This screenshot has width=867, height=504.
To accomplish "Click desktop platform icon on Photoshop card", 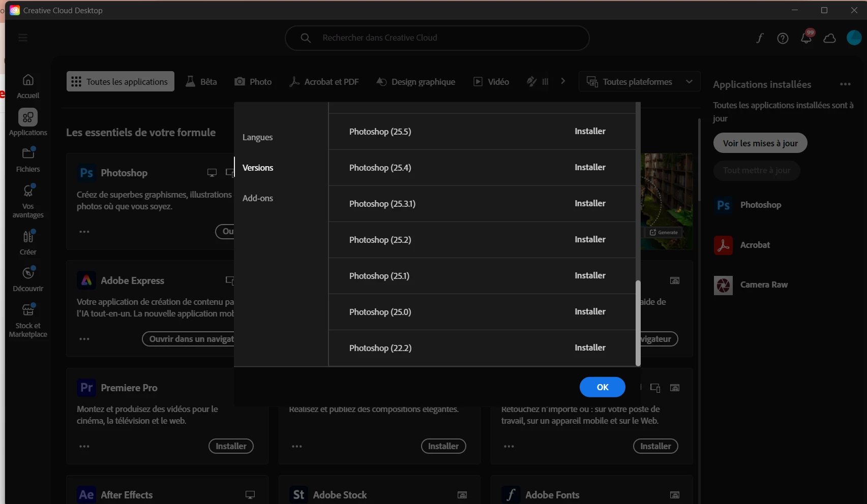I will click(x=212, y=173).
